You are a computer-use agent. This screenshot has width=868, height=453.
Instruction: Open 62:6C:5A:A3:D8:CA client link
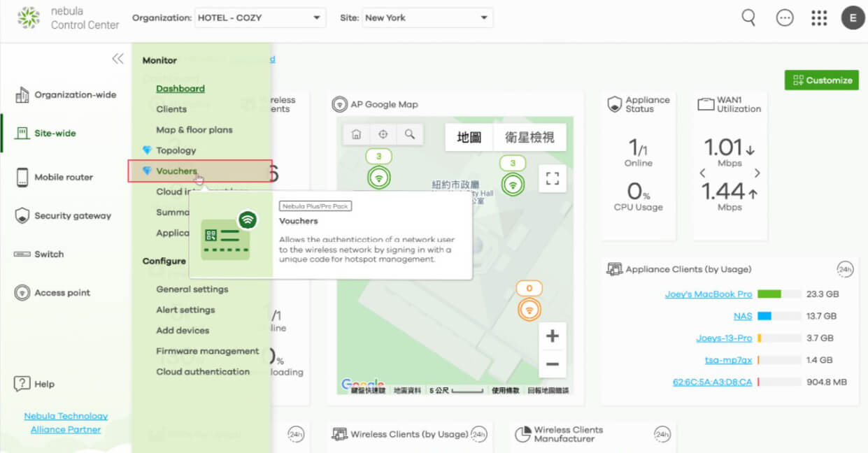click(712, 382)
